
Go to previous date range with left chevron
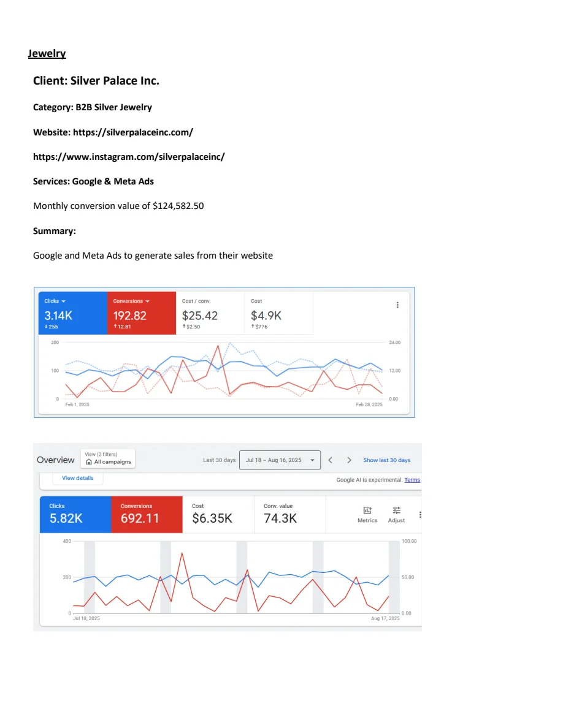pos(331,460)
